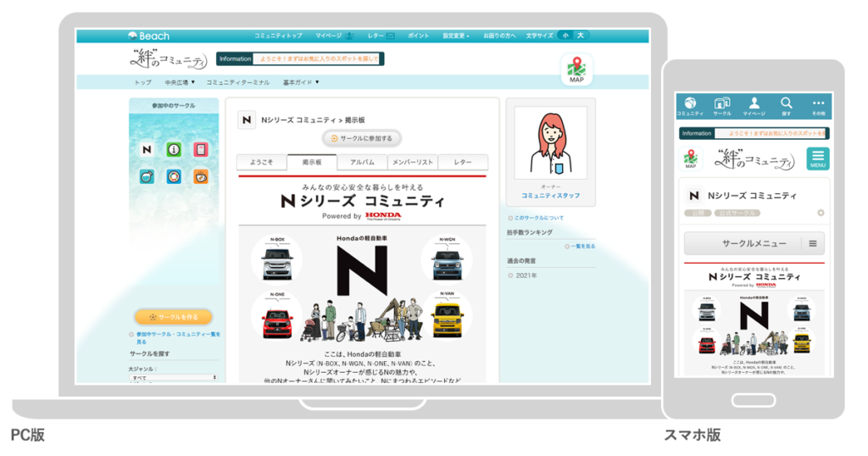Switch to the 掲示板 tab
The image size is (868, 456).
click(312, 162)
